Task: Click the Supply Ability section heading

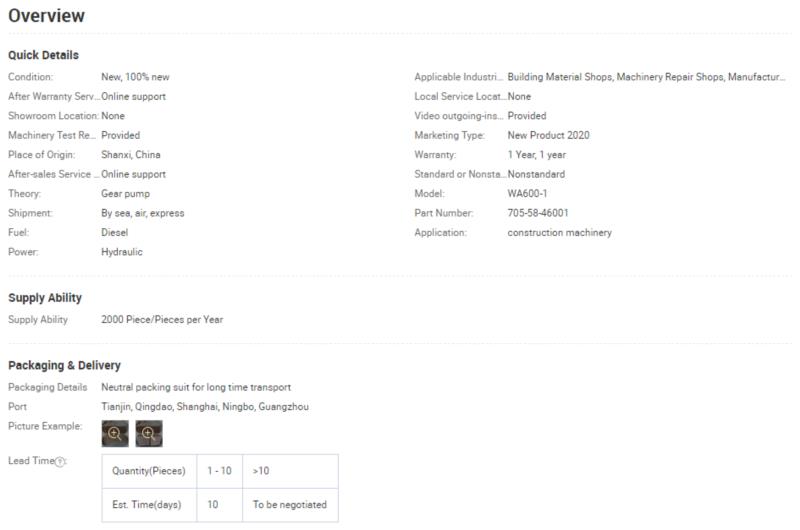Action: coord(45,298)
